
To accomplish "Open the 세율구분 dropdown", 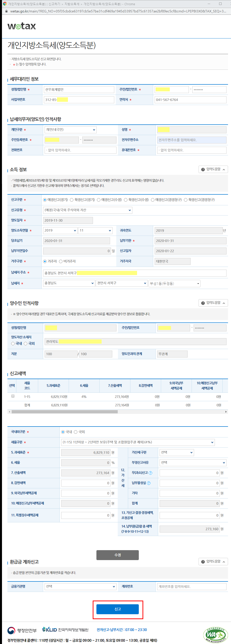I will tap(138, 442).
